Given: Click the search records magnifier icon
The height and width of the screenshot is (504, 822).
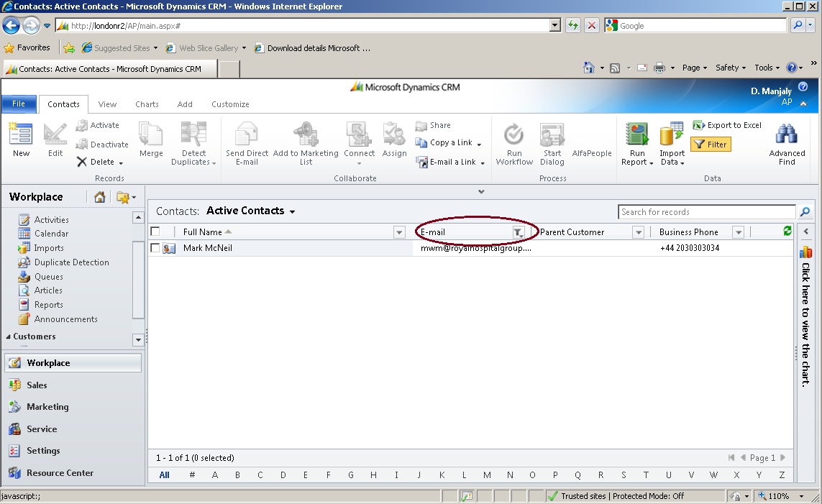Looking at the screenshot, I should (x=805, y=211).
